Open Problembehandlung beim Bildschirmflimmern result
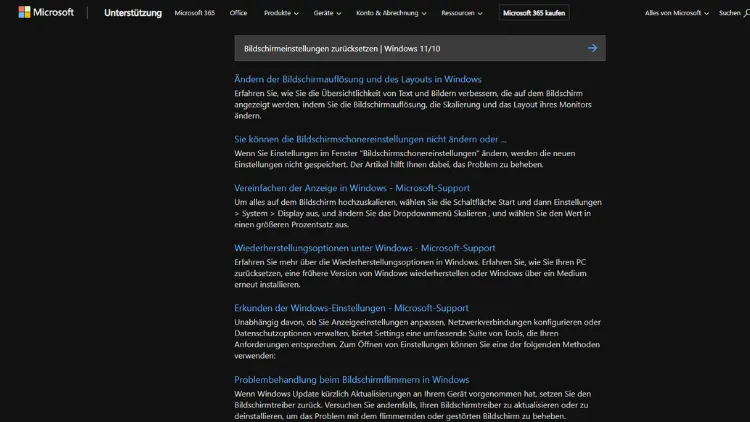The image size is (750, 422). (x=352, y=380)
